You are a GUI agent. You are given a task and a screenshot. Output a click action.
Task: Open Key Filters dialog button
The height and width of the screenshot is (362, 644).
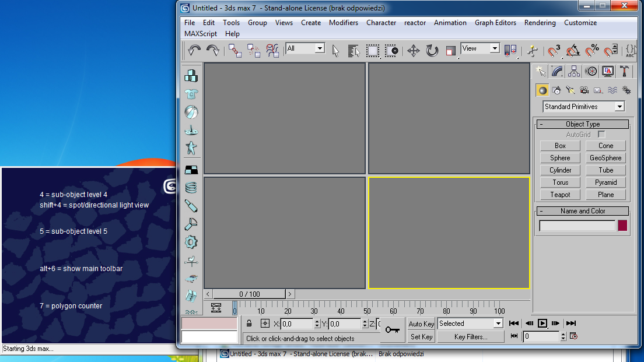coord(471,337)
